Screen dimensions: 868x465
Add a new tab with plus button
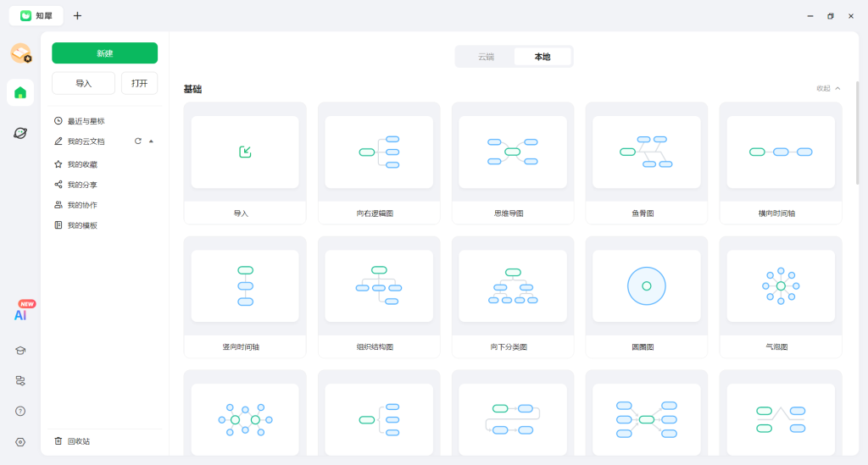pos(77,15)
